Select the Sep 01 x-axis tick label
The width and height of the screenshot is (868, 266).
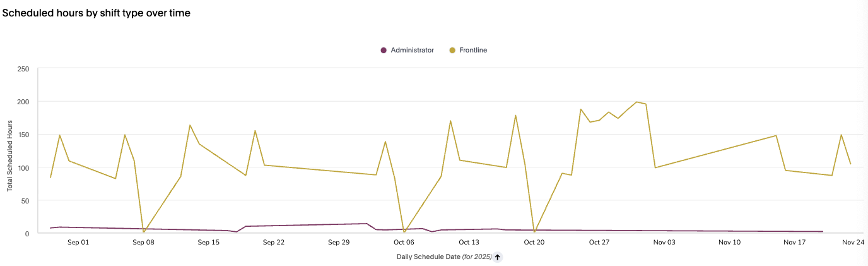point(78,242)
